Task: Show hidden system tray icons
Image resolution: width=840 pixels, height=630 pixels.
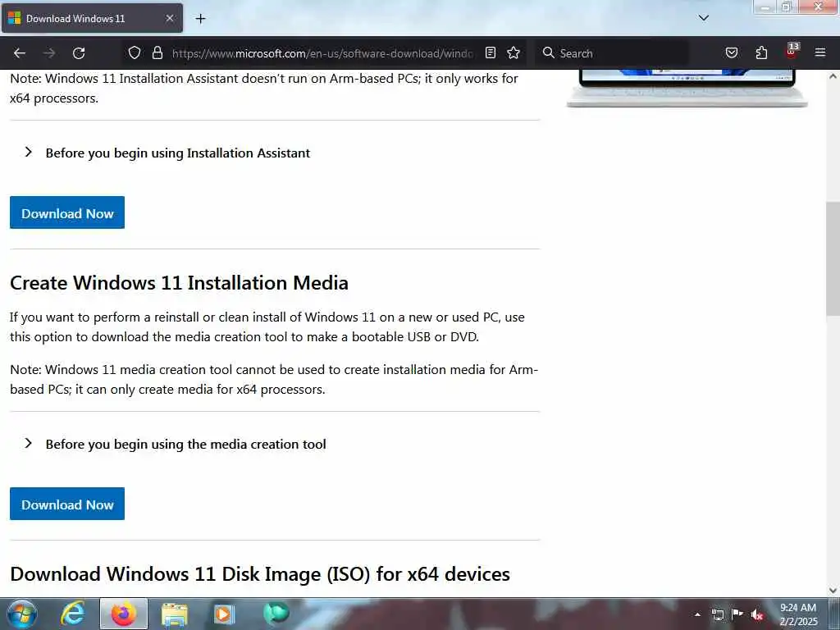Action: point(697,614)
